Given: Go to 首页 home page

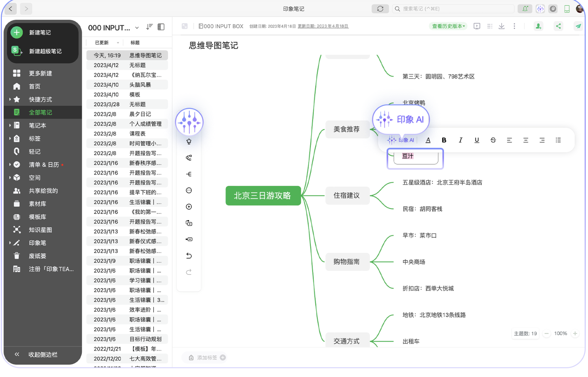Looking at the screenshot, I should click(x=34, y=87).
